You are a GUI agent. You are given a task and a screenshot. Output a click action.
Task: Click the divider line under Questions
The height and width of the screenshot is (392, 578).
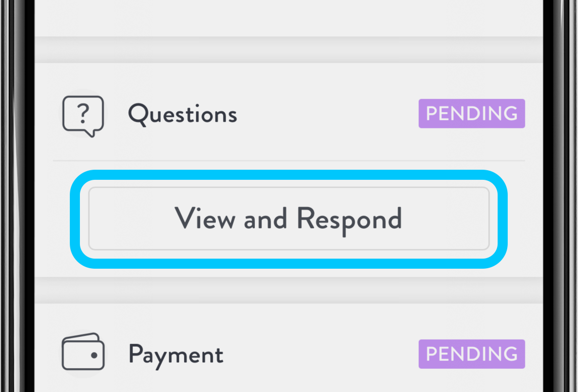[289, 161]
